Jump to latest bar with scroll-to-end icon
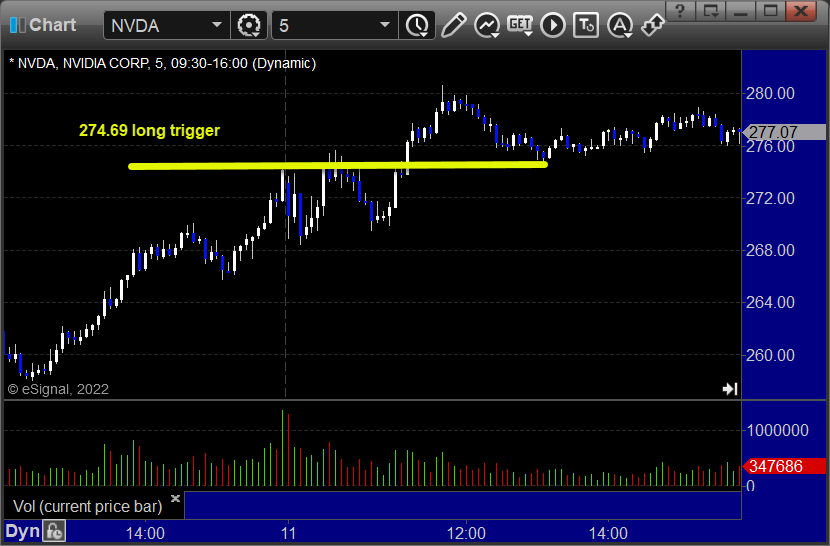This screenshot has height=546, width=830. click(730, 389)
